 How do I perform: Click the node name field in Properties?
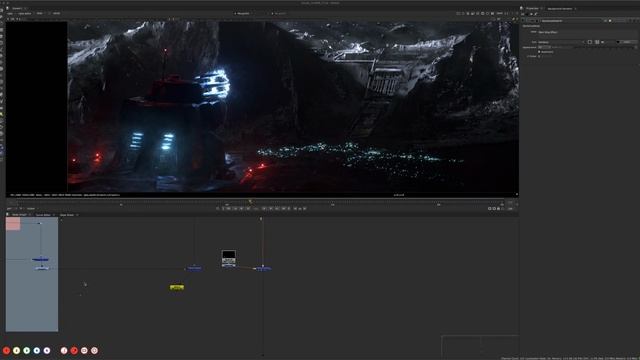pyautogui.click(x=571, y=21)
